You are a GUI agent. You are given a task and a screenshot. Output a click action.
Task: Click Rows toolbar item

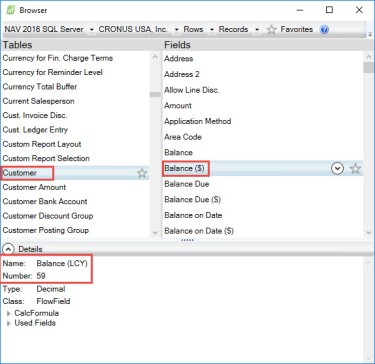pos(193,29)
